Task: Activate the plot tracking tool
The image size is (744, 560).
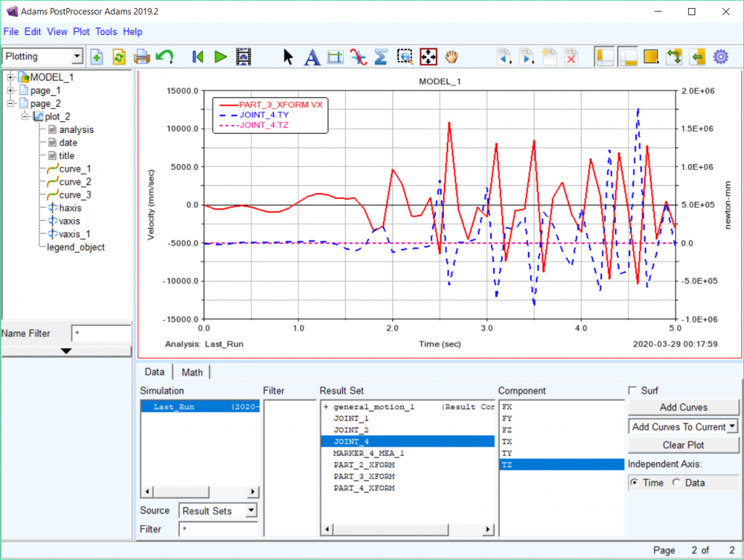Action: pyautogui.click(x=358, y=57)
